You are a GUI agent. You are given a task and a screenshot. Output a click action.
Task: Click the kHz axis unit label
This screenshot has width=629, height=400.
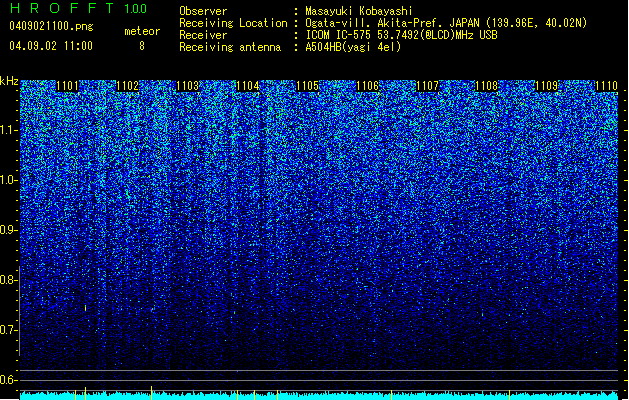[x=9, y=81]
